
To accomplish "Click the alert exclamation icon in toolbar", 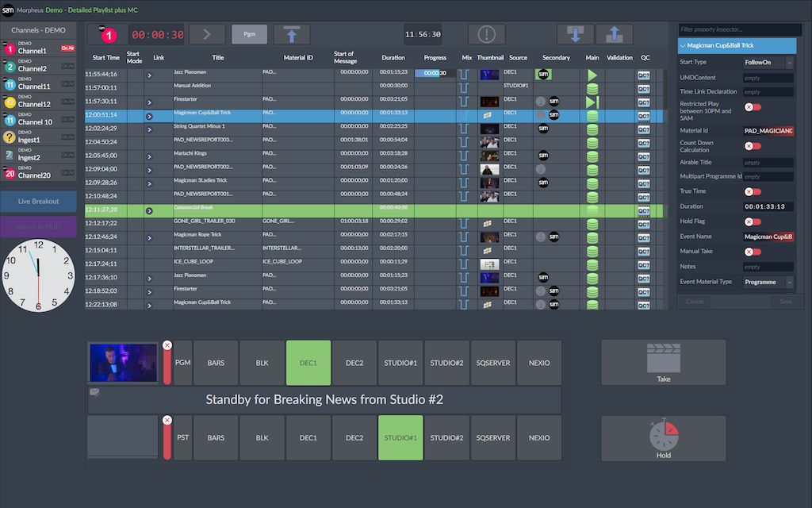I will pyautogui.click(x=486, y=34).
